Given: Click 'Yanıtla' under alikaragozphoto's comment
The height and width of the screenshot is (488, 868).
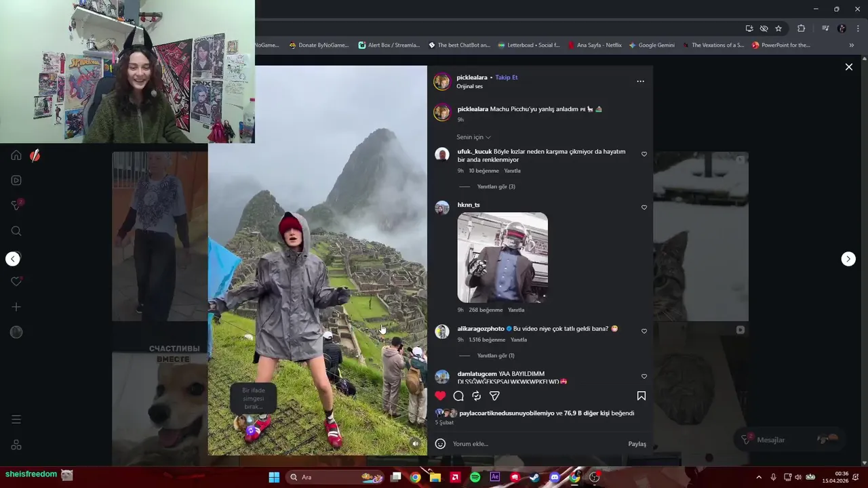Looking at the screenshot, I should pyautogui.click(x=519, y=340).
